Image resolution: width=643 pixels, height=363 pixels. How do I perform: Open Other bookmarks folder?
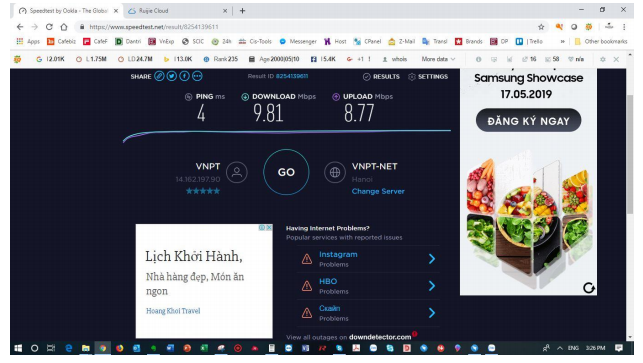601,41
